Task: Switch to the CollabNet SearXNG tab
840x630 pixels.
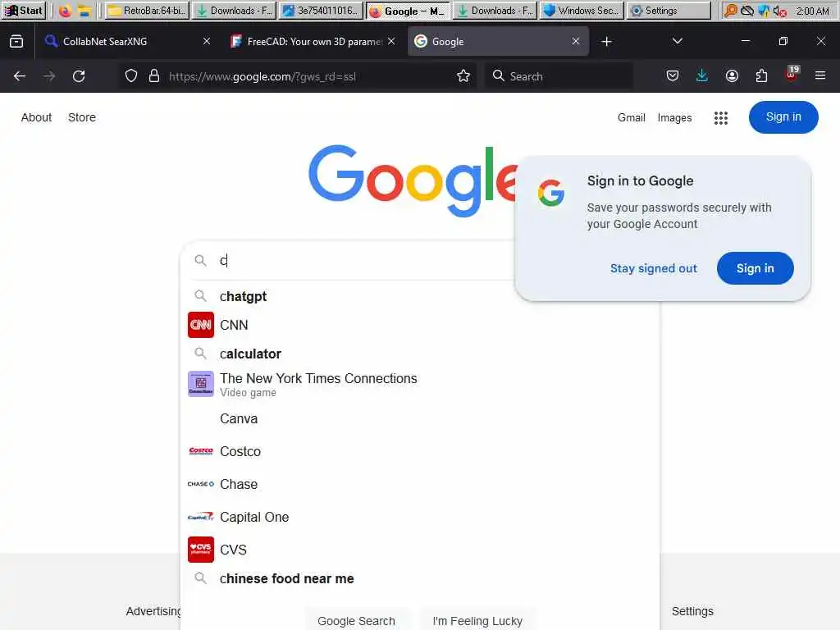Action: pyautogui.click(x=127, y=41)
